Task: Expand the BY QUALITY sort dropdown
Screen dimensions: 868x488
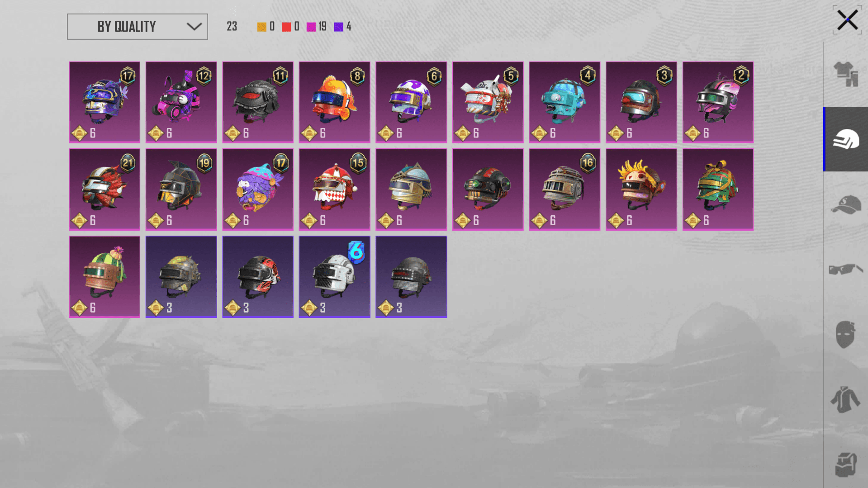Action: 138,27
